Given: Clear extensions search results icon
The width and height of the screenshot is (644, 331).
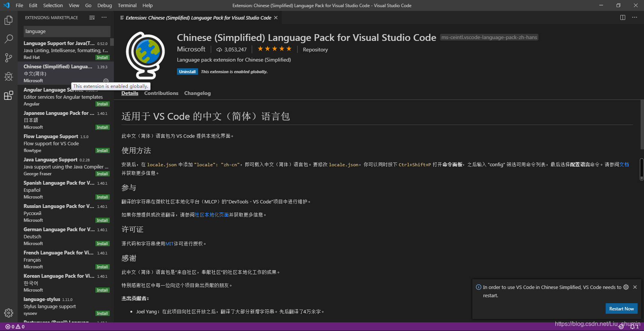Looking at the screenshot, I should point(92,18).
